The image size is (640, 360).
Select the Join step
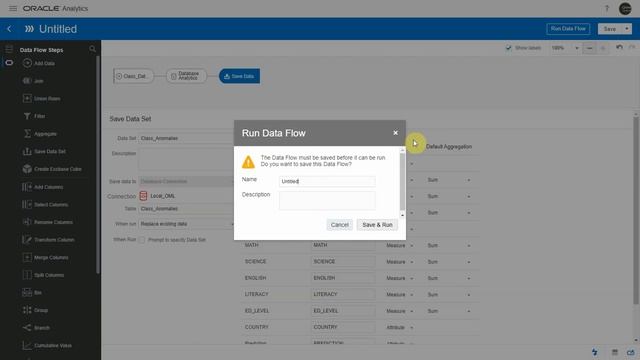[x=33, y=81]
